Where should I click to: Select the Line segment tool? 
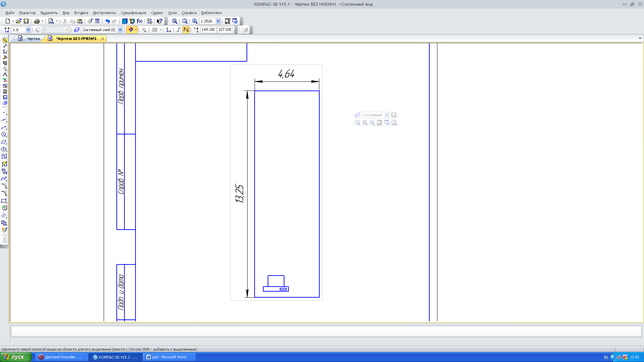[x=4, y=127]
